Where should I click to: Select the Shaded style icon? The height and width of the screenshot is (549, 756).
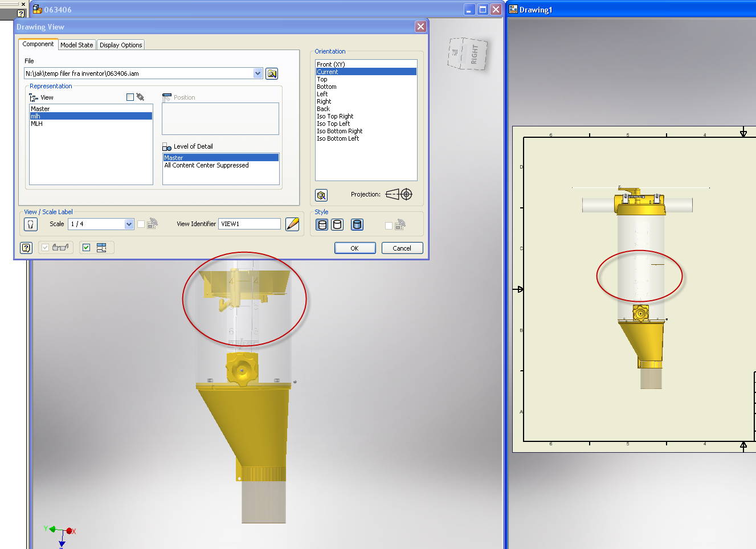click(x=357, y=224)
